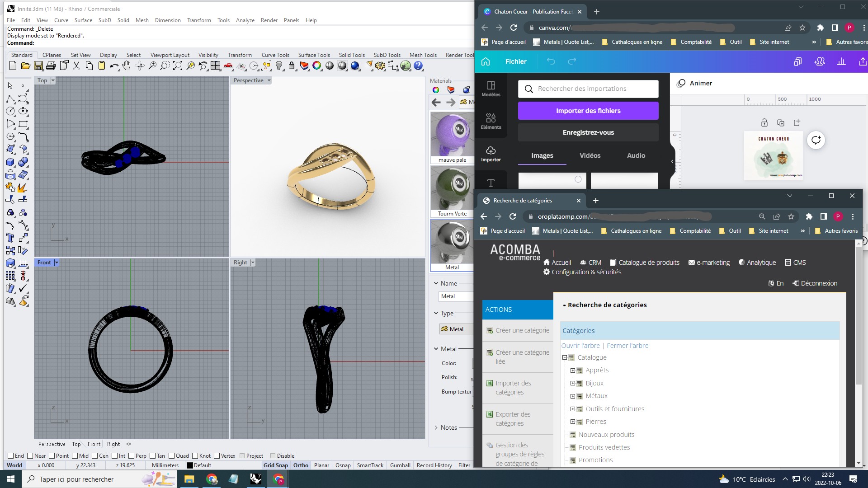Click the Rectangle tool in left toolbar
Viewport: 868px width, 488px height.
point(23,124)
